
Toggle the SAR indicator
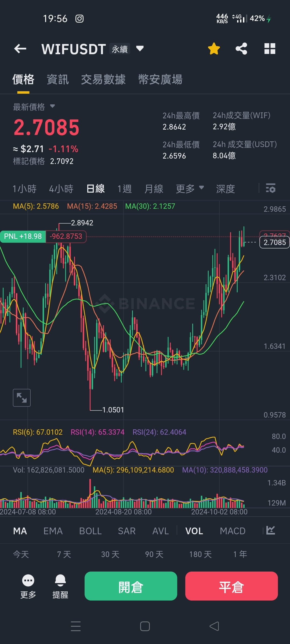click(x=127, y=531)
